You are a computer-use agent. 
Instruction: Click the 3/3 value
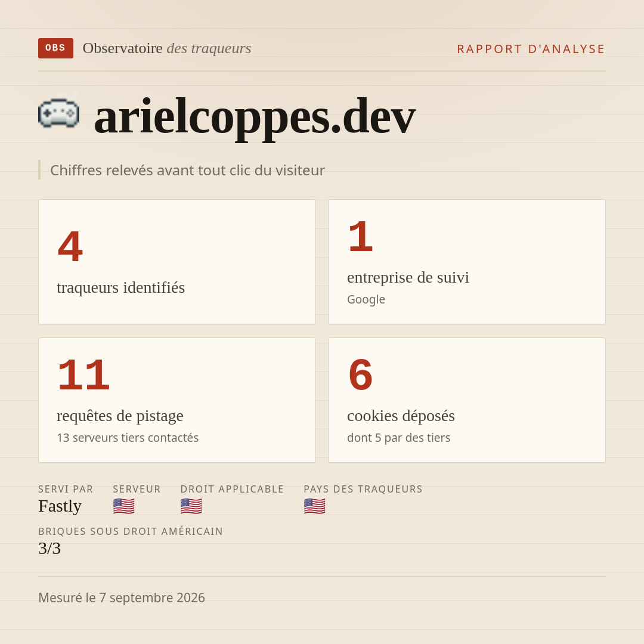49,549
